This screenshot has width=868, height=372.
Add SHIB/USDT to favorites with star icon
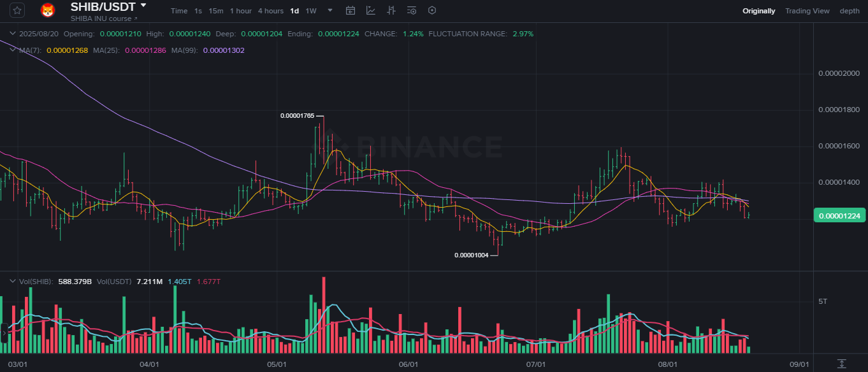click(x=17, y=10)
